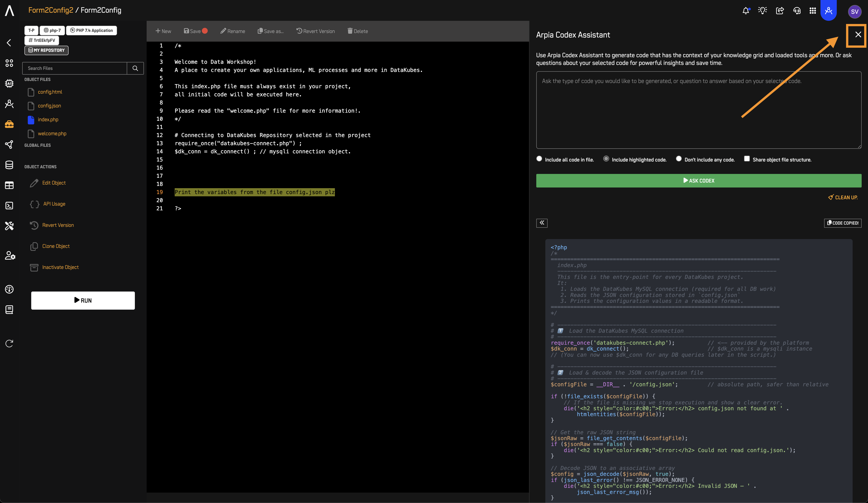
Task: Open config.json in object files
Action: (49, 106)
